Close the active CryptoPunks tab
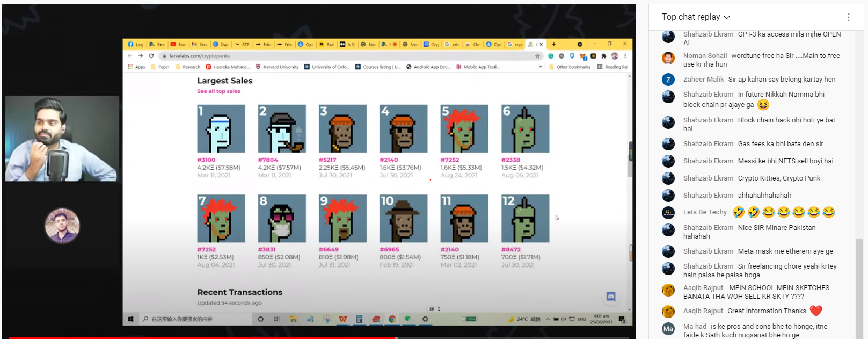Viewport: 868px width, 339px height. (542, 44)
